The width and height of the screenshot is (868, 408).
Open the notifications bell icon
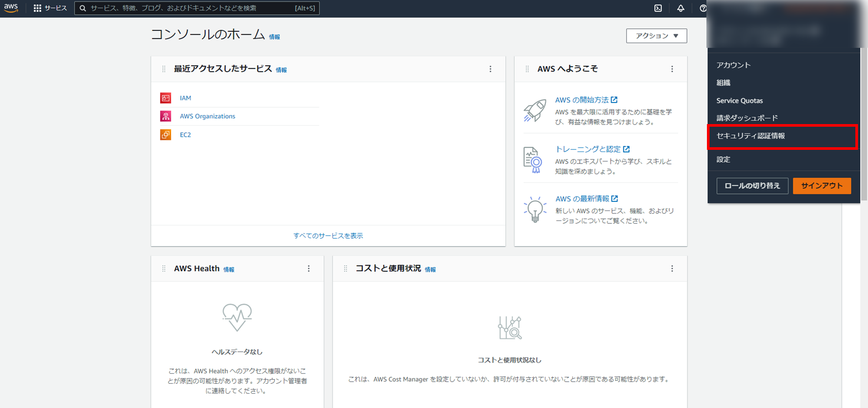[x=681, y=8]
